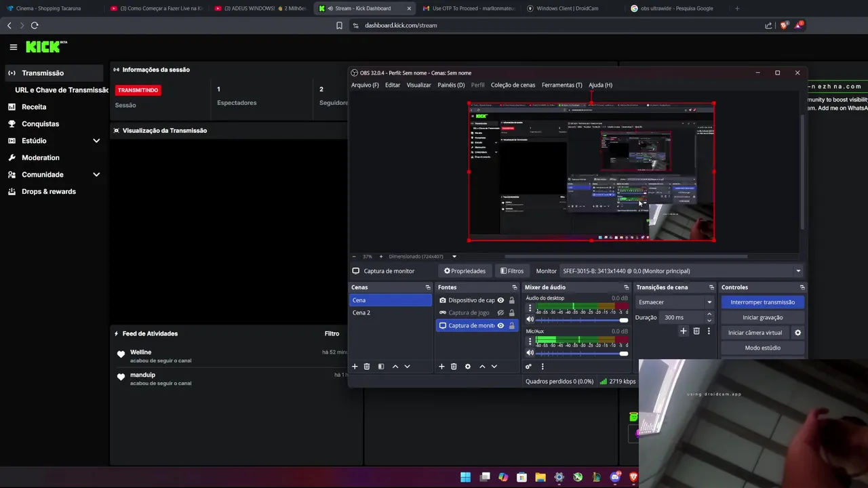Expand the Comunidade sidebar section

(x=96, y=175)
